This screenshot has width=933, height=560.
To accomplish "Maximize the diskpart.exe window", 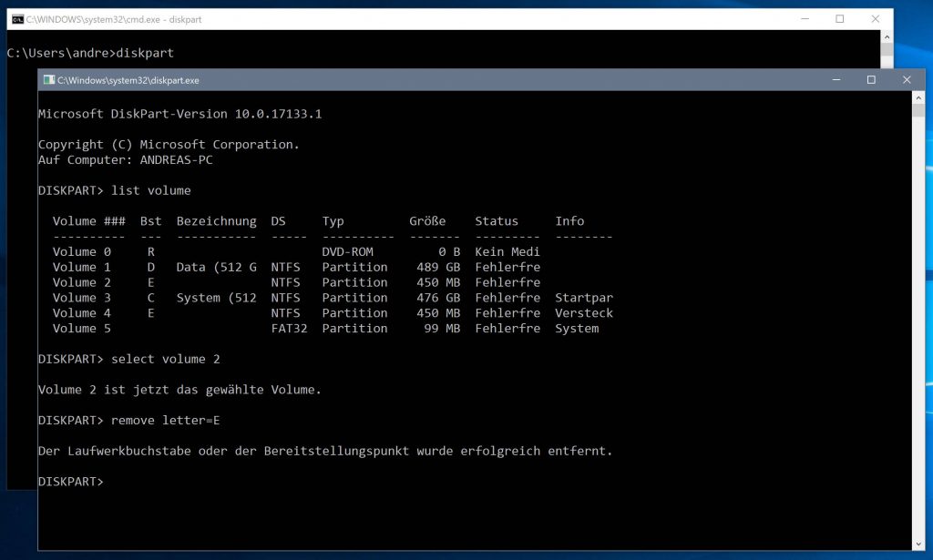I will pos(871,79).
